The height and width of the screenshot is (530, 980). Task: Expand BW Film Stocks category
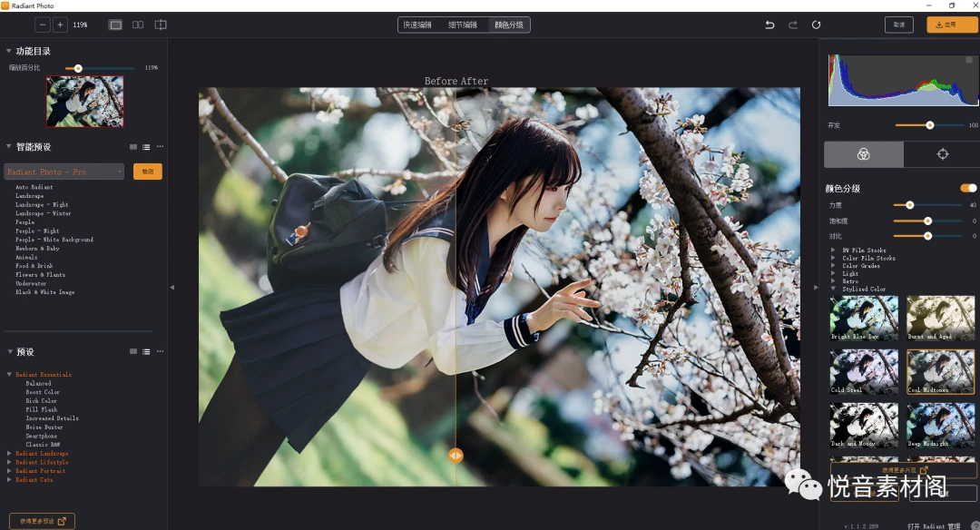[833, 250]
